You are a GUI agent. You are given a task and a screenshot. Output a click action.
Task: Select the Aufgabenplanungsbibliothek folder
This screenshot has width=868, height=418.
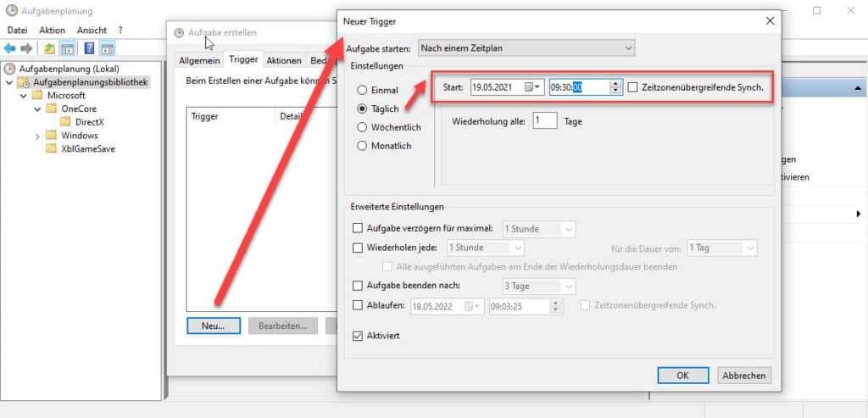click(91, 82)
